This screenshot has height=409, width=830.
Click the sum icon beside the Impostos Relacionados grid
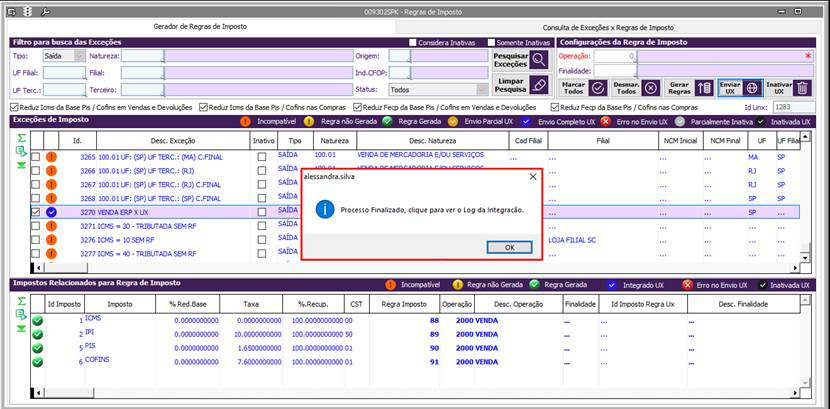pyautogui.click(x=21, y=301)
